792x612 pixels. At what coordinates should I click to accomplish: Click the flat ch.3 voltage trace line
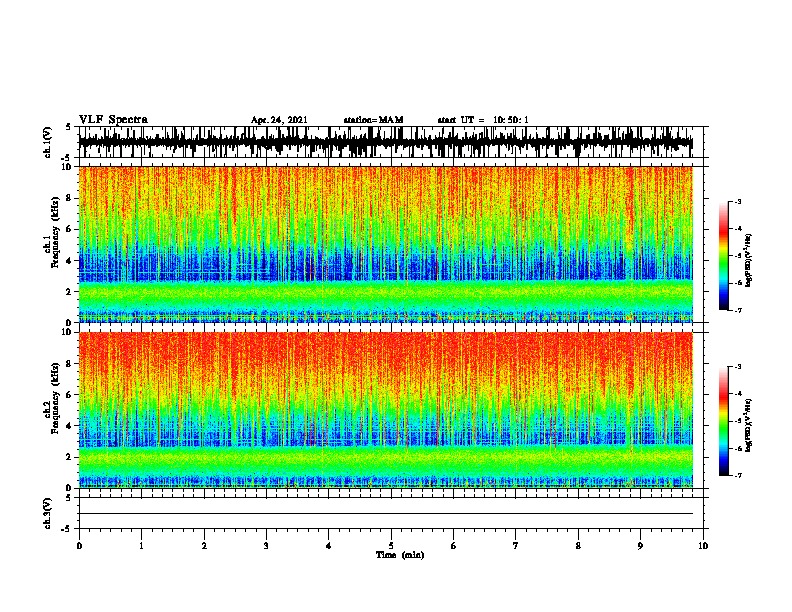click(385, 514)
